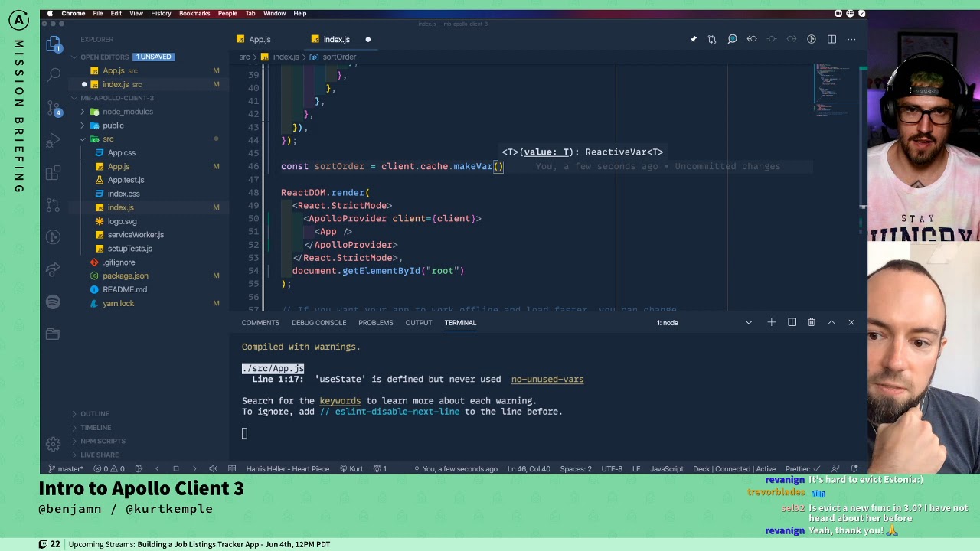Go to previous change arrow icon
This screenshot has height=551, width=980.
point(752,40)
